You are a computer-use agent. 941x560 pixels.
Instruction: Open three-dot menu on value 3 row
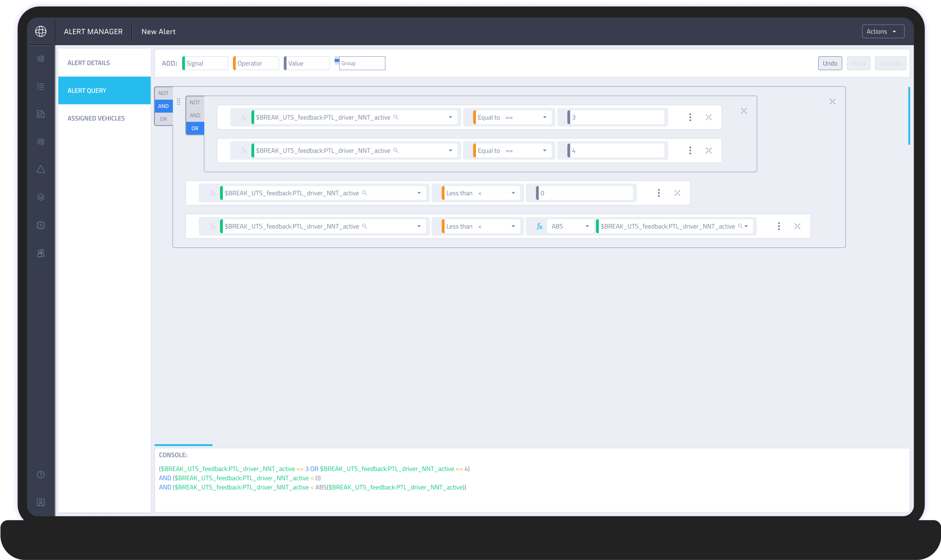point(690,117)
